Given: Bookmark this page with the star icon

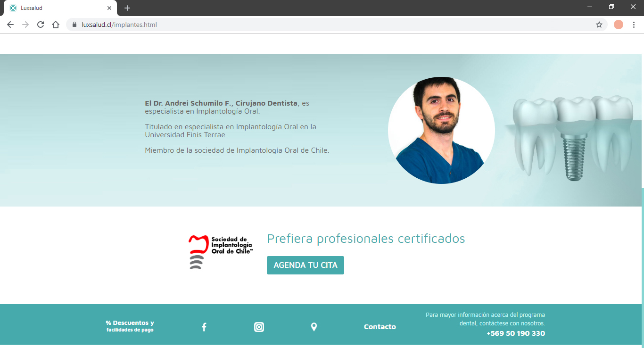Looking at the screenshot, I should [599, 25].
